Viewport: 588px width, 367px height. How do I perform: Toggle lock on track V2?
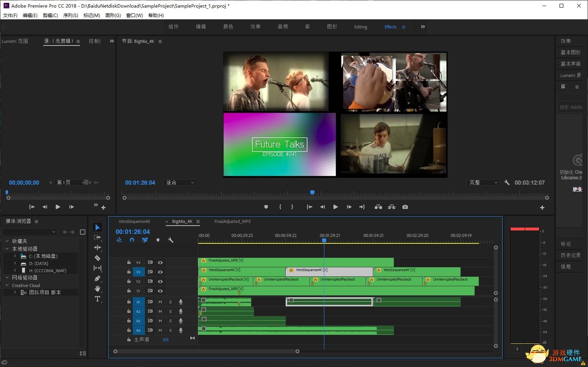point(129,281)
